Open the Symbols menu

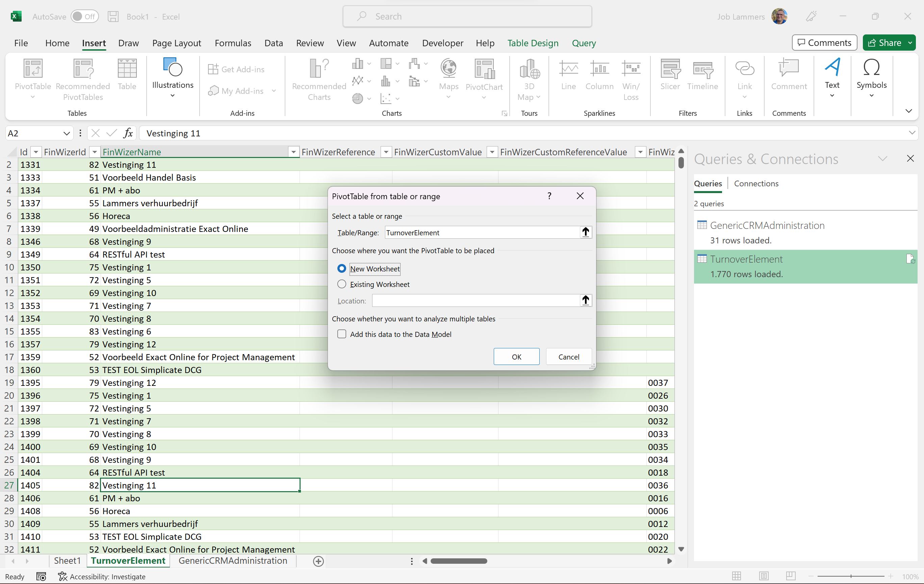(x=871, y=78)
